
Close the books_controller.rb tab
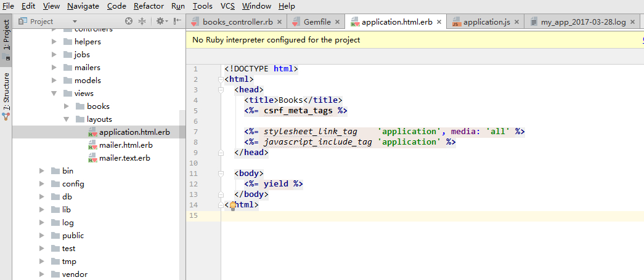click(280, 22)
